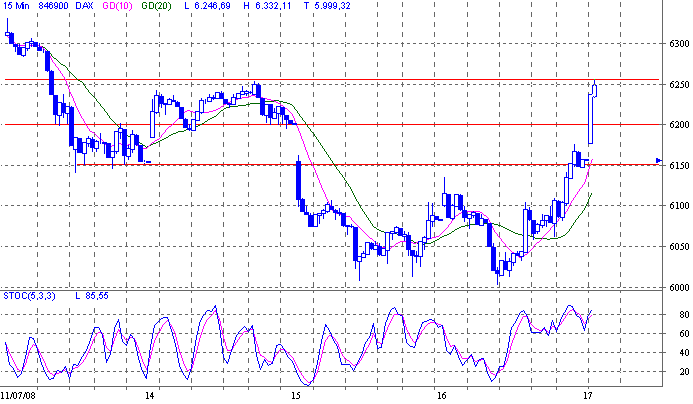Screen dimensions: 693x404
Task: Click the 6200 price axis label
Action: pyautogui.click(x=679, y=125)
